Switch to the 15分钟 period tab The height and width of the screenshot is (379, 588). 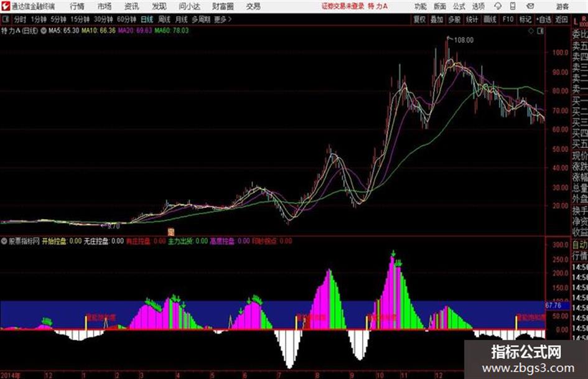80,19
